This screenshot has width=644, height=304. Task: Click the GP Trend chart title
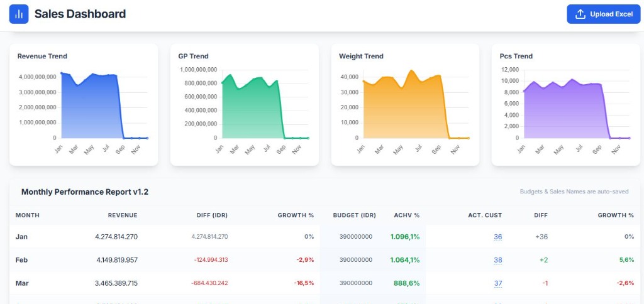(193, 56)
